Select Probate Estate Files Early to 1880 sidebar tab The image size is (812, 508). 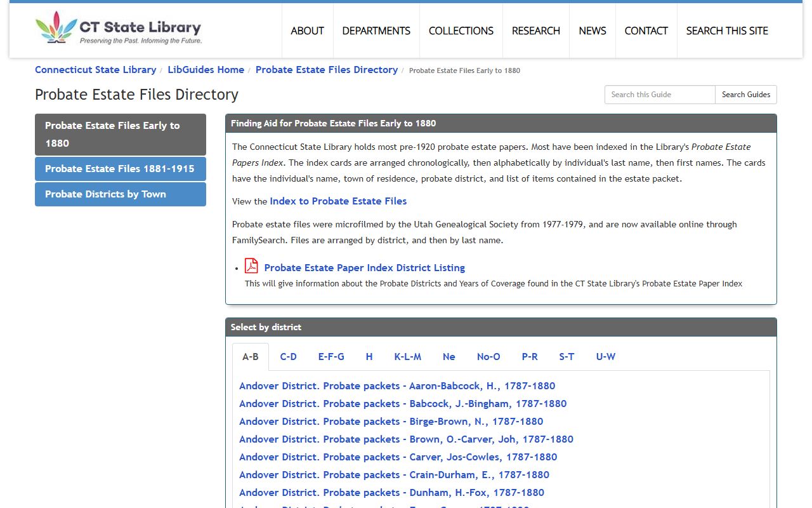coord(121,135)
